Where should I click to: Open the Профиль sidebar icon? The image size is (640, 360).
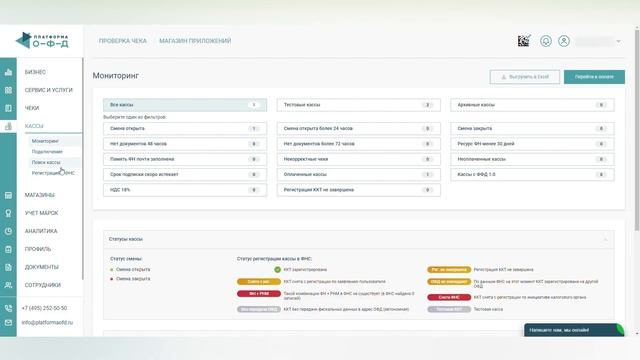[x=8, y=249]
